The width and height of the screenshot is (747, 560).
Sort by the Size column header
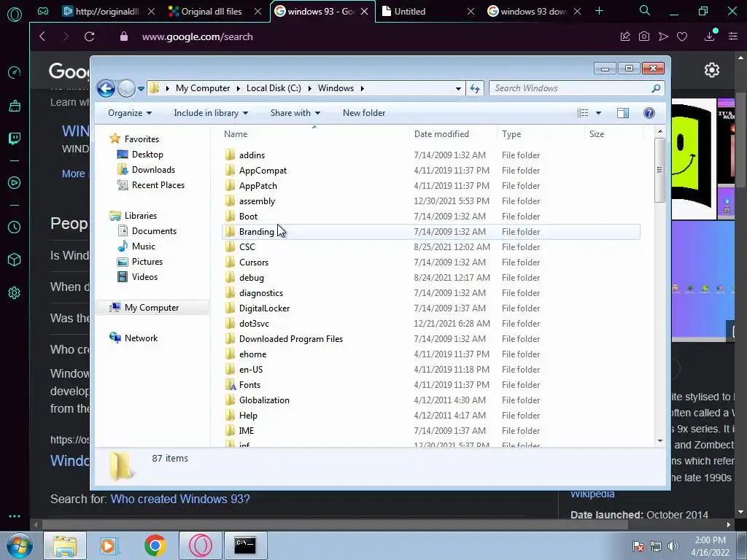pyautogui.click(x=614, y=134)
